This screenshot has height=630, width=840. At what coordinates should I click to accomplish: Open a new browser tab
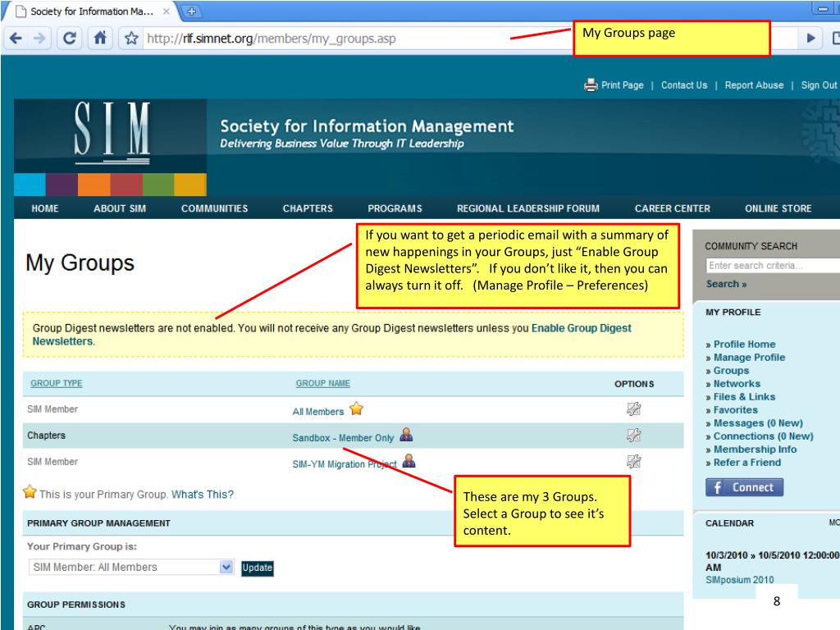[x=191, y=11]
